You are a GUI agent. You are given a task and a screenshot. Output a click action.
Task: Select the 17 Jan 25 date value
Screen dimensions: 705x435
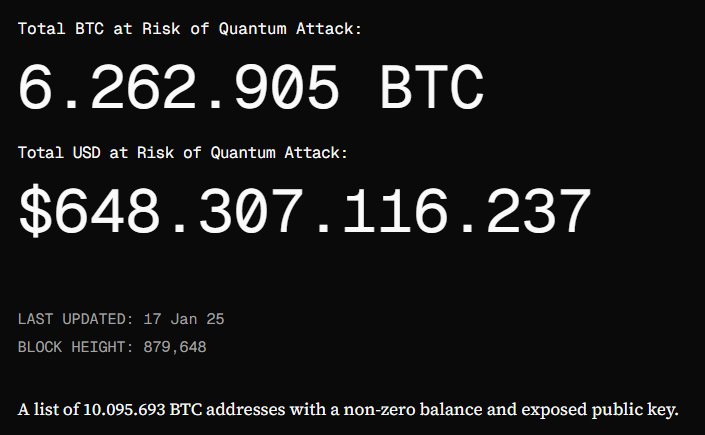[183, 319]
